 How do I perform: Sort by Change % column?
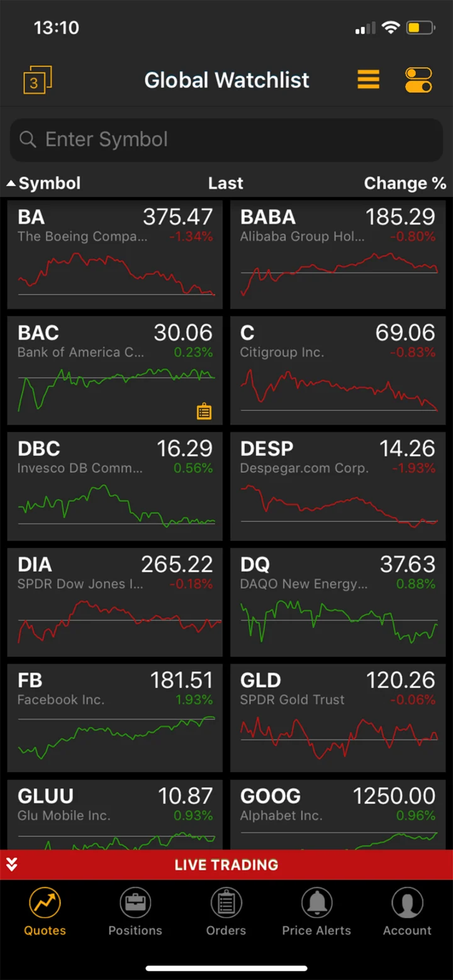click(405, 183)
